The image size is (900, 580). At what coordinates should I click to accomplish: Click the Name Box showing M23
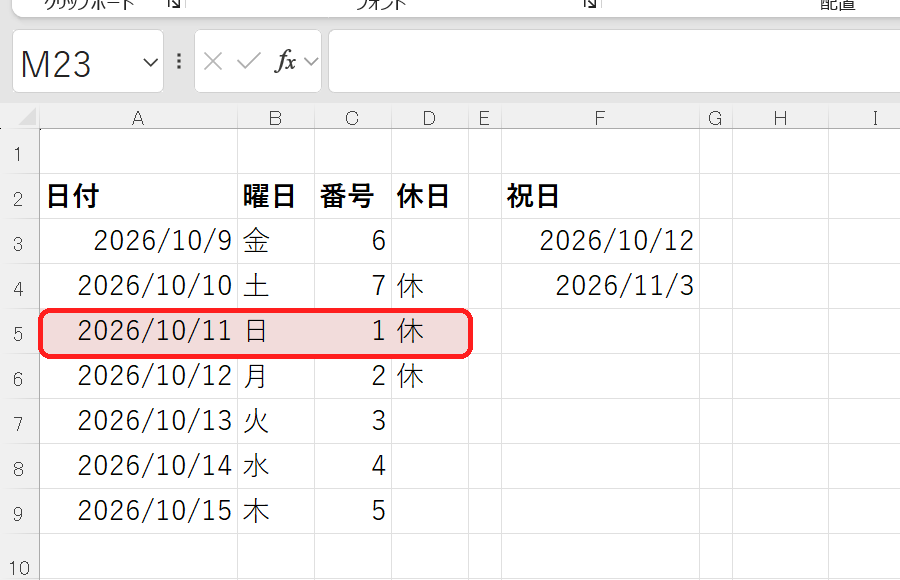point(88,61)
